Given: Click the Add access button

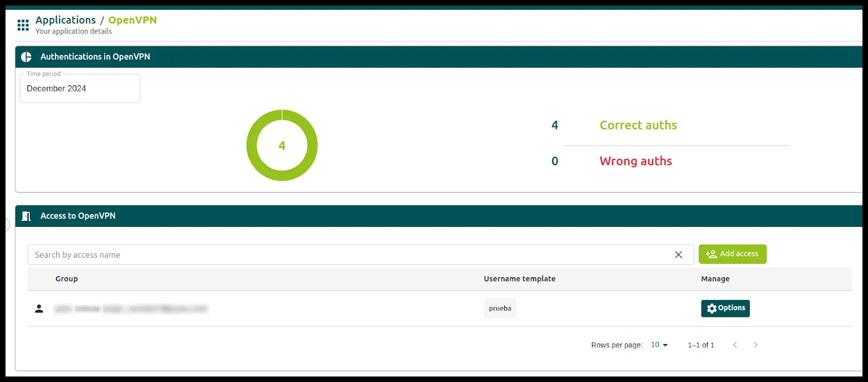Looking at the screenshot, I should coord(732,254).
